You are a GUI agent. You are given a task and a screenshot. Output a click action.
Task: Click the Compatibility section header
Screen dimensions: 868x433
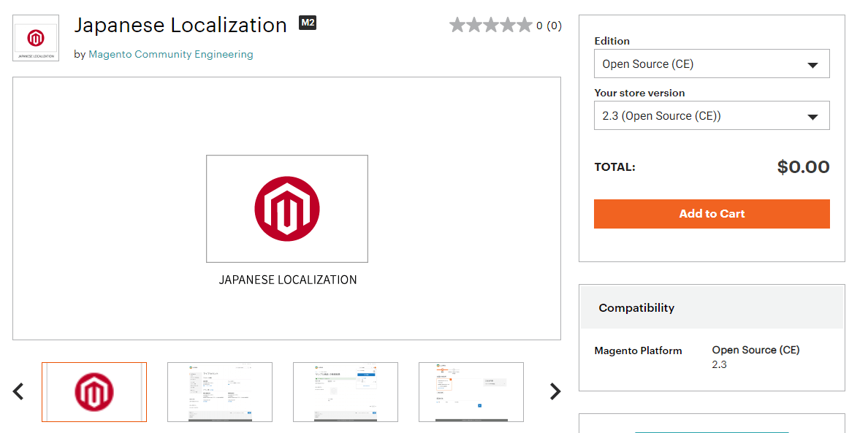coord(636,307)
